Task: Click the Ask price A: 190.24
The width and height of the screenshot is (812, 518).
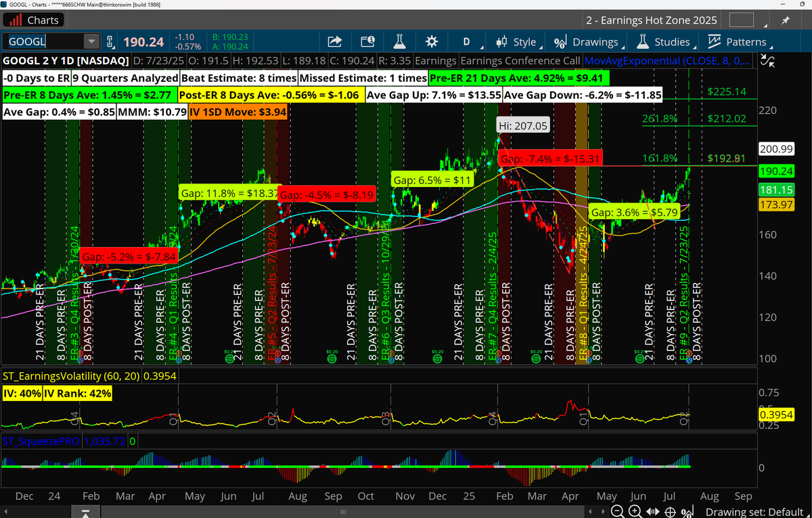Action: 231,47
